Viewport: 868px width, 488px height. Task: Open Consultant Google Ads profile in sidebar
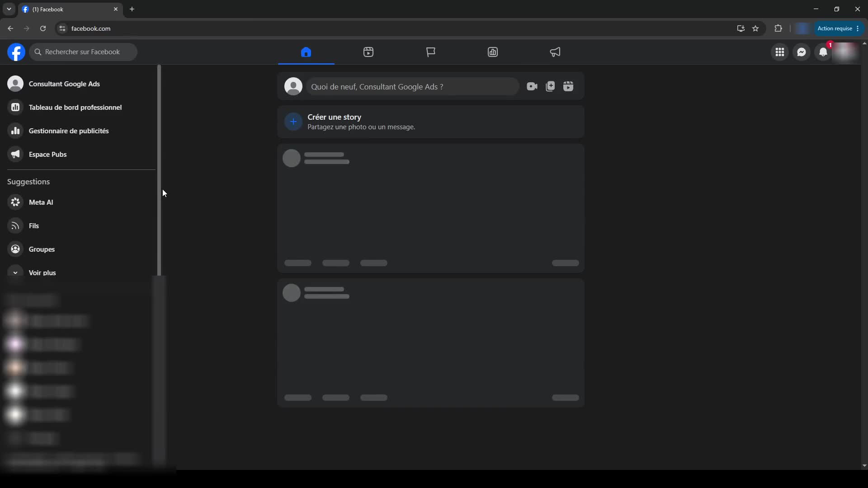tap(80, 84)
